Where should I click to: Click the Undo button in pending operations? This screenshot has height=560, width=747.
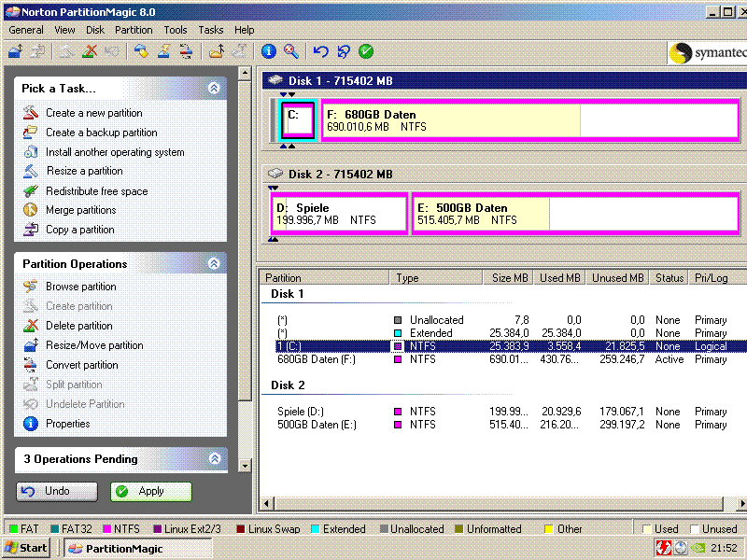point(57,492)
